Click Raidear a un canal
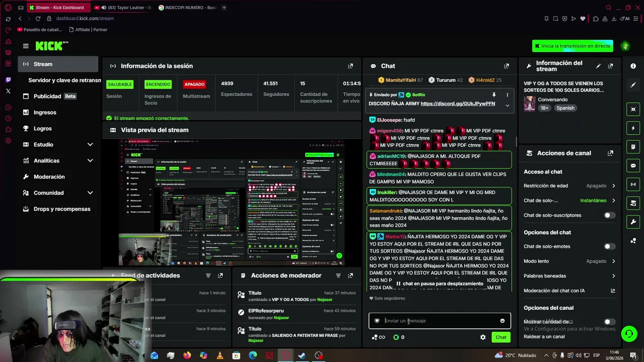The image size is (644, 362). pyautogui.click(x=544, y=336)
